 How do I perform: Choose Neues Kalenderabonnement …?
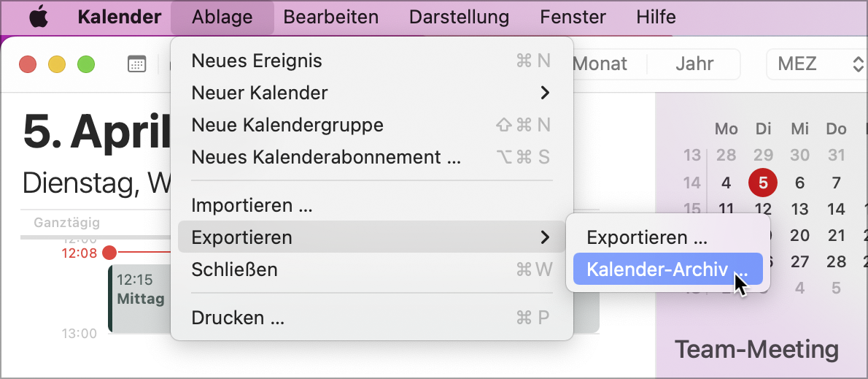point(326,157)
